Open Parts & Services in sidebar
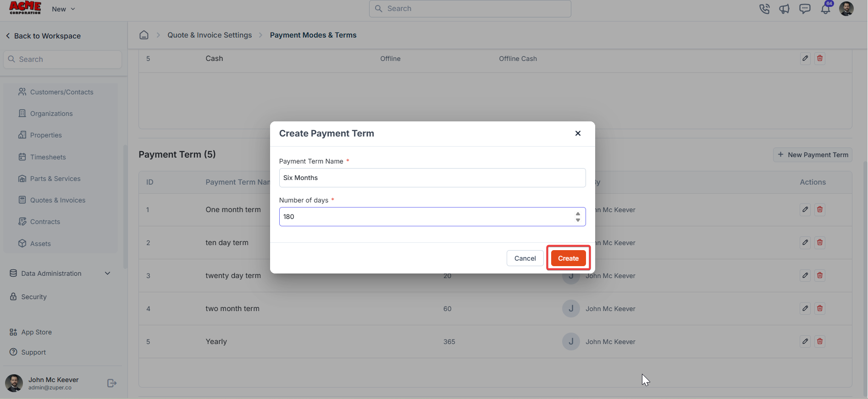868x399 pixels. (x=55, y=179)
